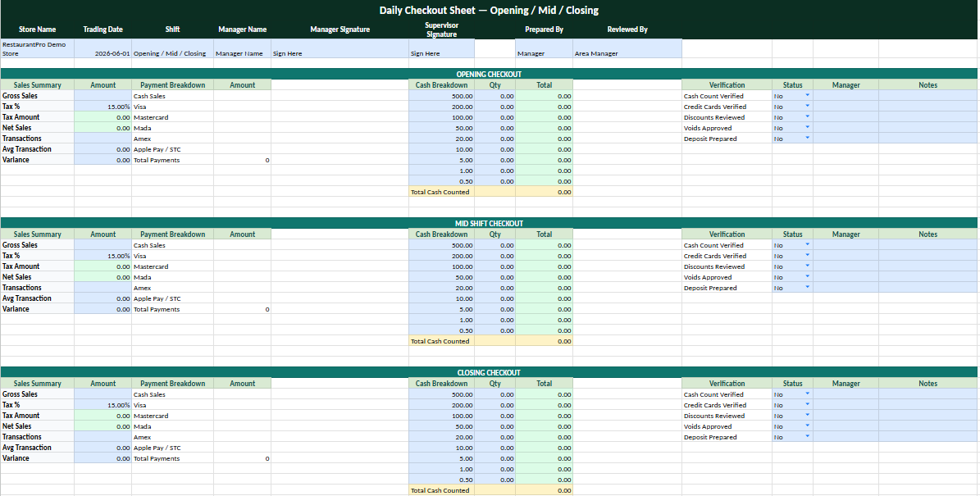Select Mid Shift Gross Sales amount cell
This screenshot has width=980, height=496.
[x=103, y=245]
